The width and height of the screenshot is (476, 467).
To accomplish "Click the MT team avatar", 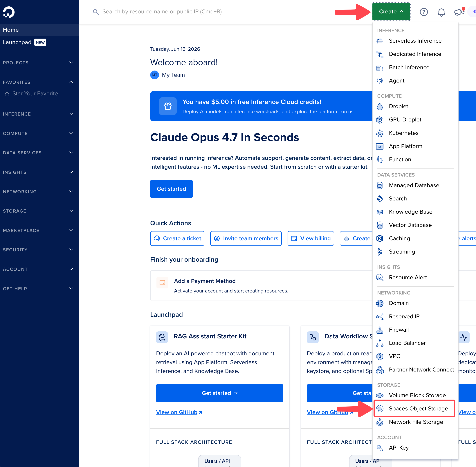I will pos(154,75).
